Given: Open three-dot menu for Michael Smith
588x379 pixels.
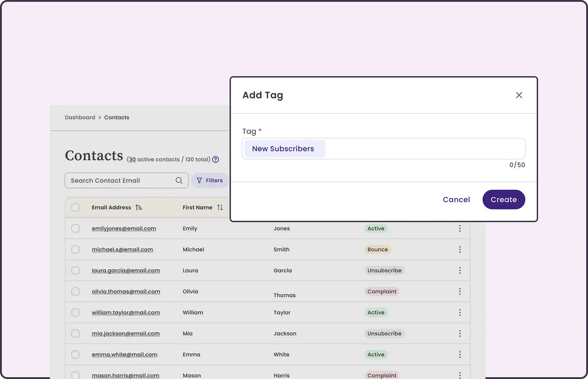Looking at the screenshot, I should [460, 249].
